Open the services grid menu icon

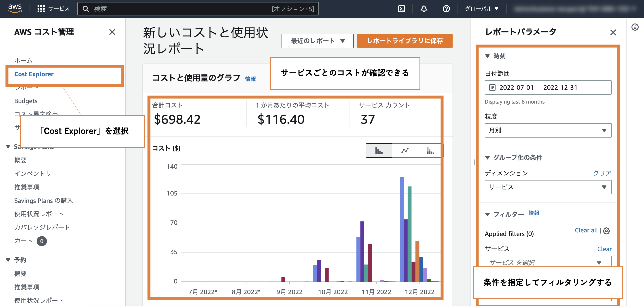(41, 9)
